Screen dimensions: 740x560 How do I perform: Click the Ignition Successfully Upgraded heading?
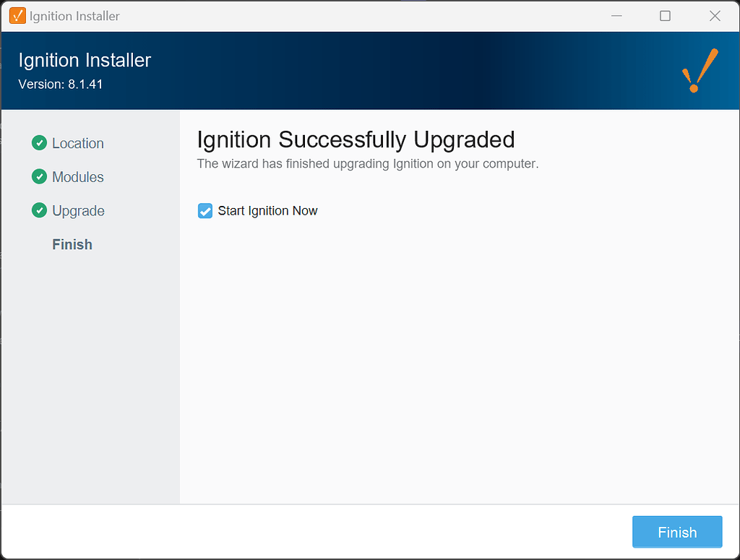pos(356,139)
